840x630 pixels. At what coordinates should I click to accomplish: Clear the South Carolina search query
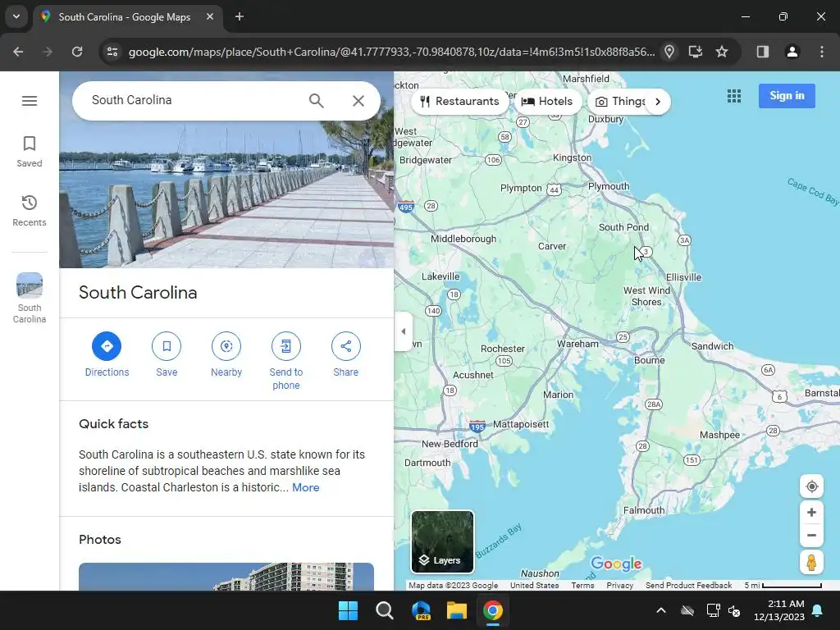[x=358, y=101]
